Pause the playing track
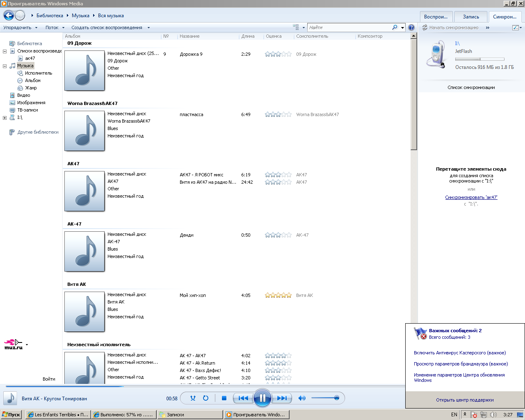Screen dimensions: 525x420 pos(262,398)
